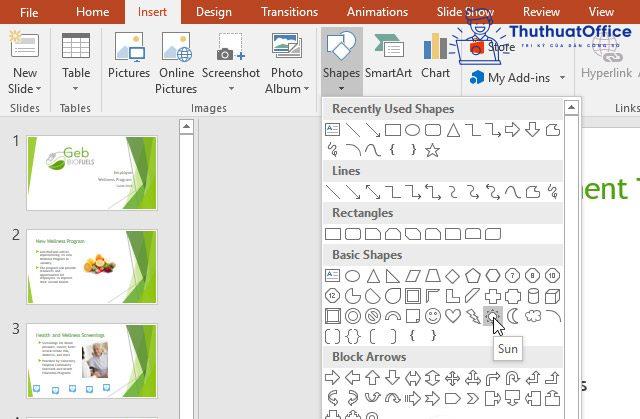Switch to the Home tab

[93, 12]
